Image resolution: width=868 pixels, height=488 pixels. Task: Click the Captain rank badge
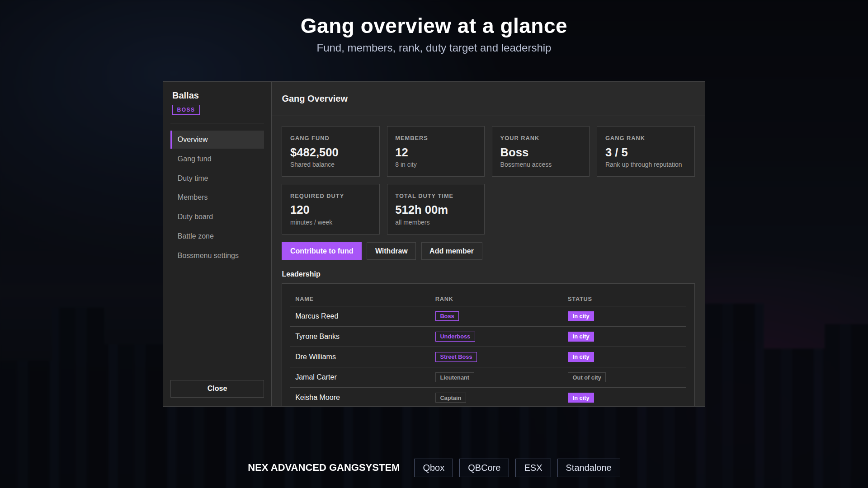coord(451,398)
